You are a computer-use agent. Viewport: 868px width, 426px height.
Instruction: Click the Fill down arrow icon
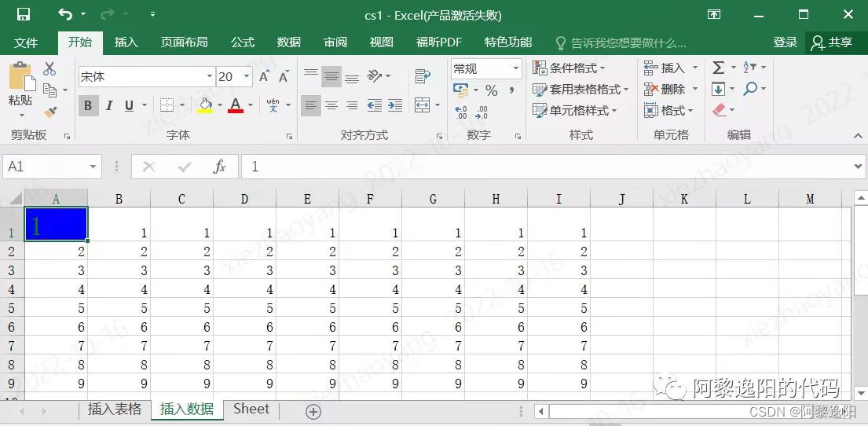[x=719, y=89]
